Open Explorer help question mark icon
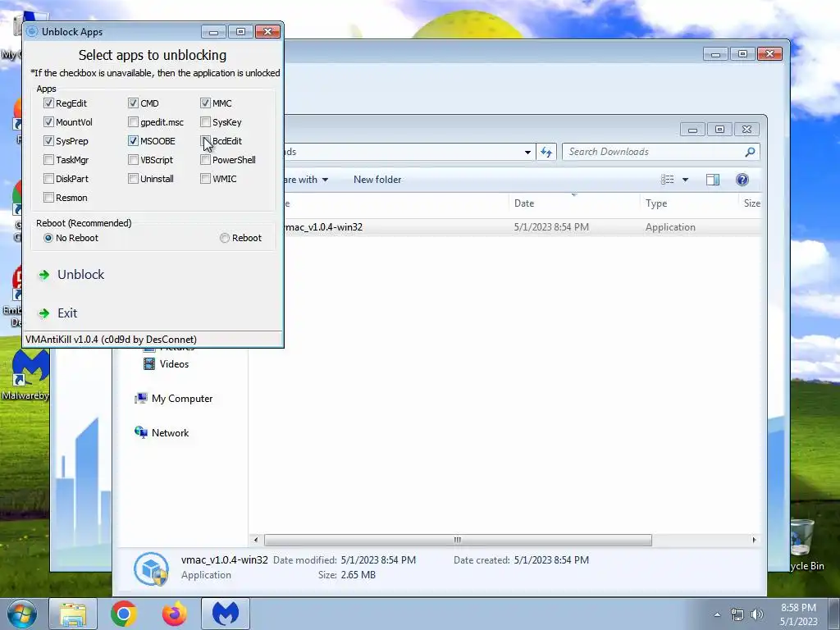The width and height of the screenshot is (840, 630). (742, 180)
